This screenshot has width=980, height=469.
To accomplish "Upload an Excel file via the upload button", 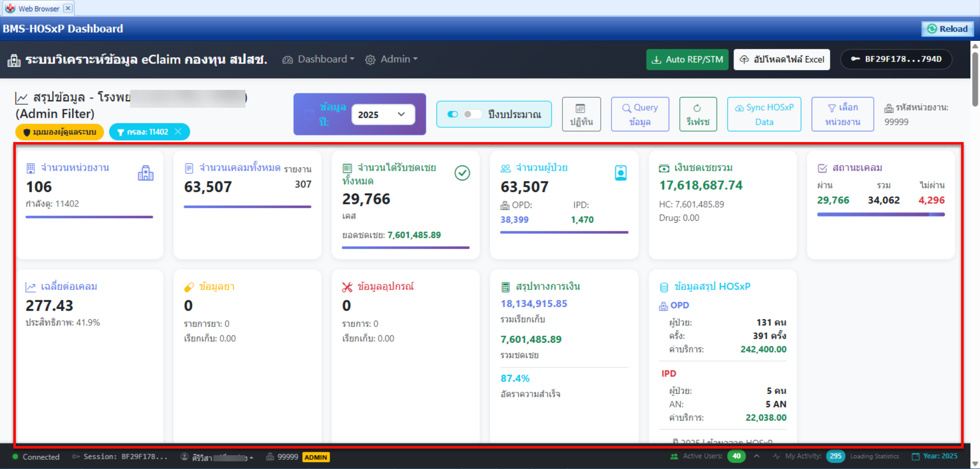I will click(781, 59).
